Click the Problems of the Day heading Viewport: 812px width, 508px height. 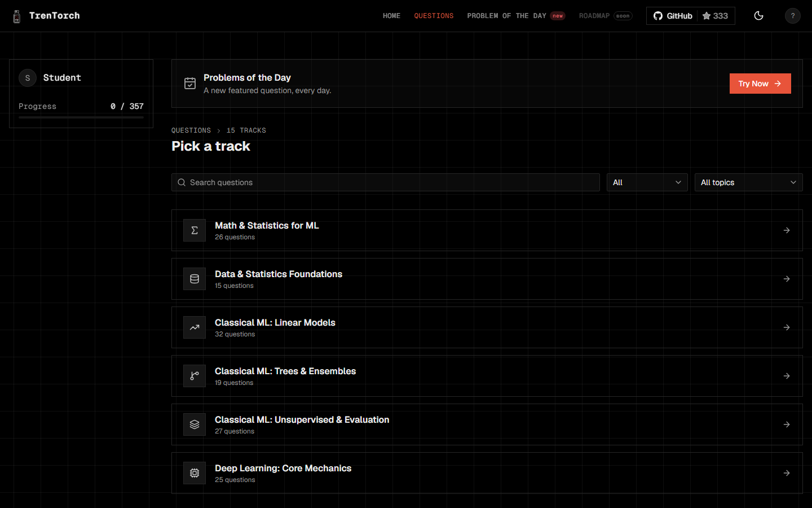coord(247,77)
